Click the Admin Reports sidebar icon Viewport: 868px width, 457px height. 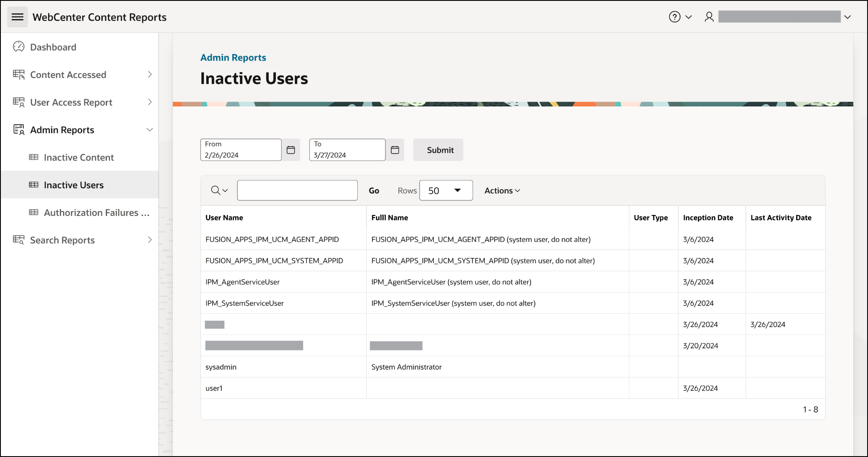coord(19,130)
